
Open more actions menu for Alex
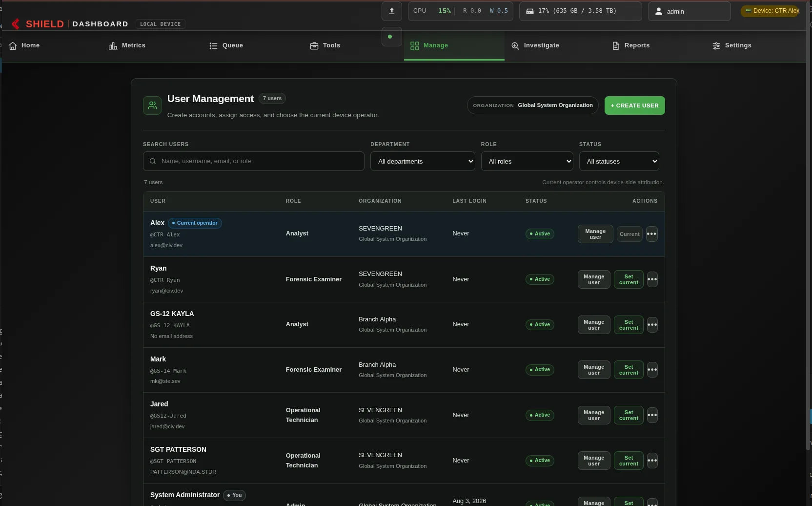651,234
